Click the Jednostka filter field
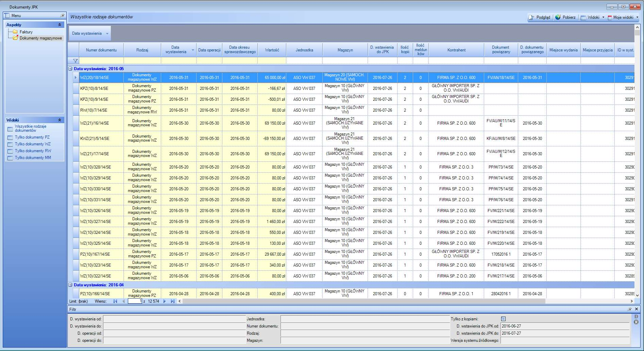 tap(365, 319)
